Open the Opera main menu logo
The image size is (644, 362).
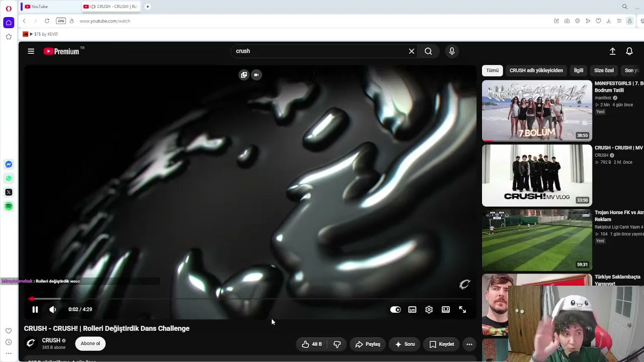point(9,9)
